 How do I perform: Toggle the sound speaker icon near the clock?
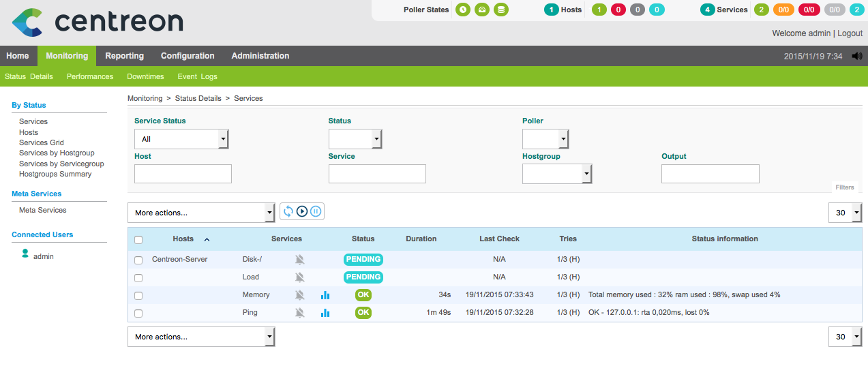(856, 56)
